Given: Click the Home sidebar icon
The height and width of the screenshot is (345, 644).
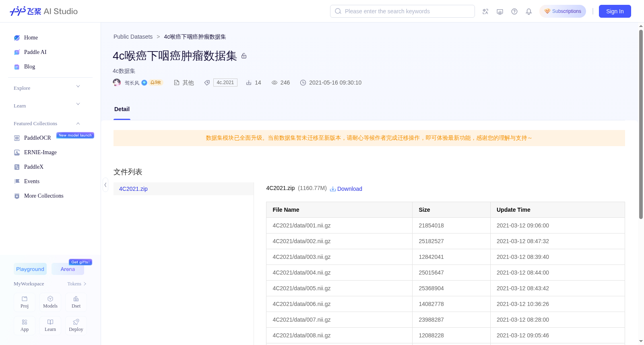Looking at the screenshot, I should point(17,38).
